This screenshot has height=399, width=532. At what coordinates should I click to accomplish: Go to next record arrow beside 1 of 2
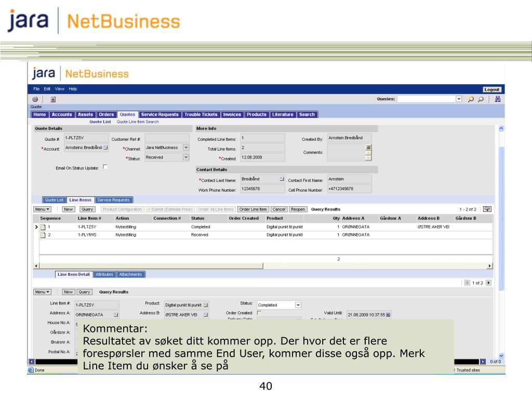point(488,283)
